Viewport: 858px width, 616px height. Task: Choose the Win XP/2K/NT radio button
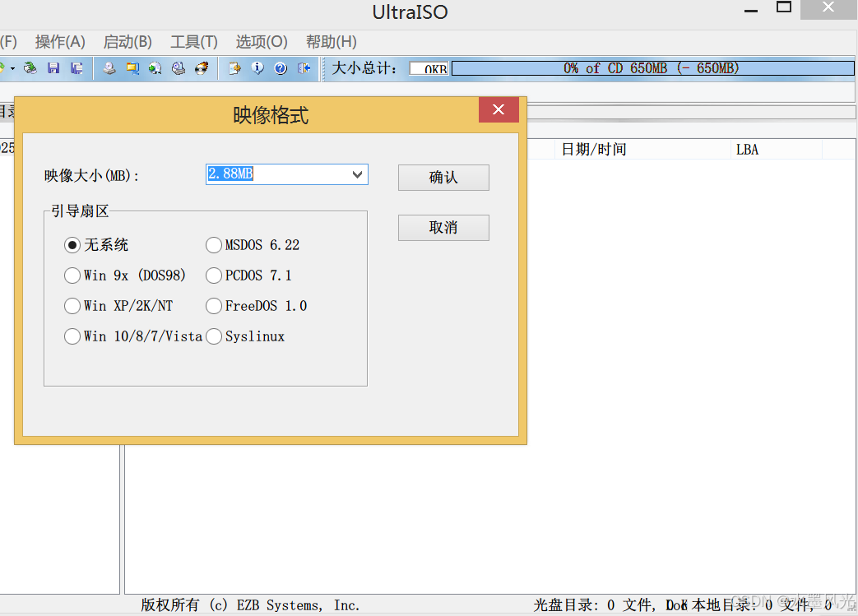point(118,306)
